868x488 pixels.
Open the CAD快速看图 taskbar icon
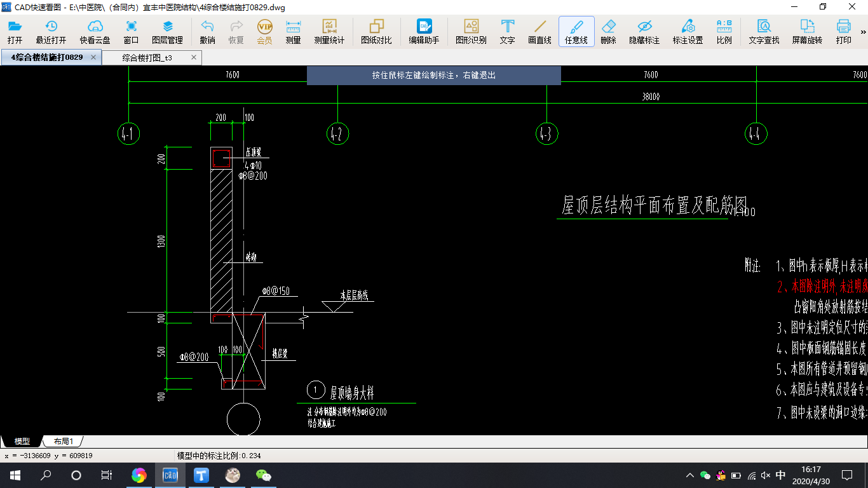tap(170, 475)
